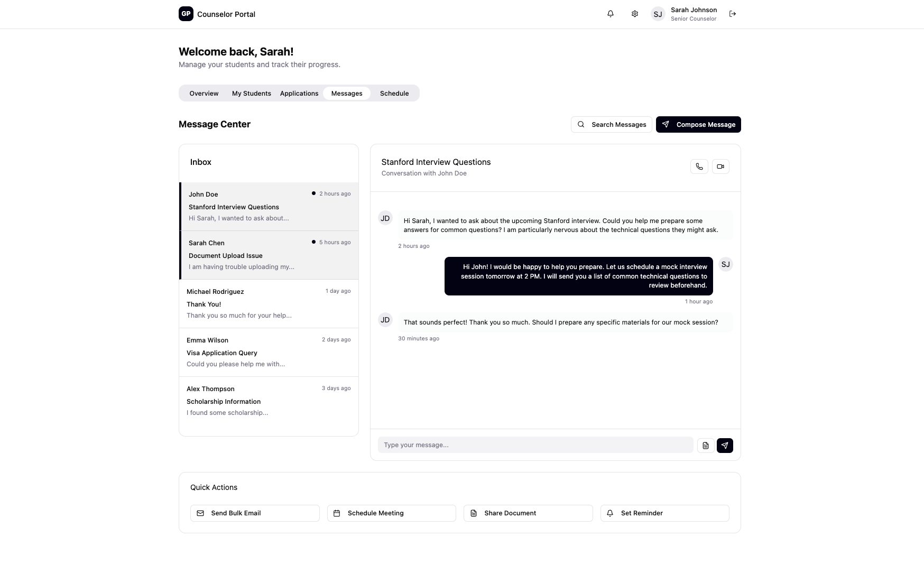This screenshot has height=574, width=924.
Task: Click the SJ profile avatar
Action: [658, 14]
